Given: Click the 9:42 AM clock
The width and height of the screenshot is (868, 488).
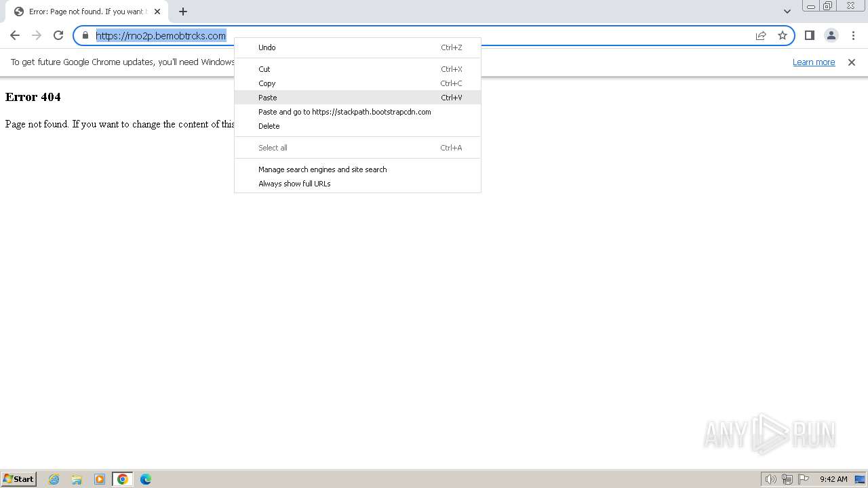Looking at the screenshot, I should coord(833,479).
